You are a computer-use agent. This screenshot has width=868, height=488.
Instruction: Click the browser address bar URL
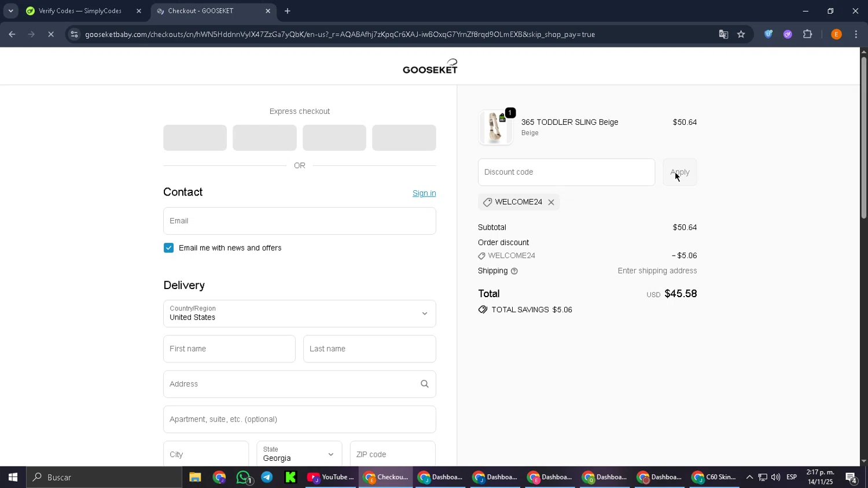point(340,35)
